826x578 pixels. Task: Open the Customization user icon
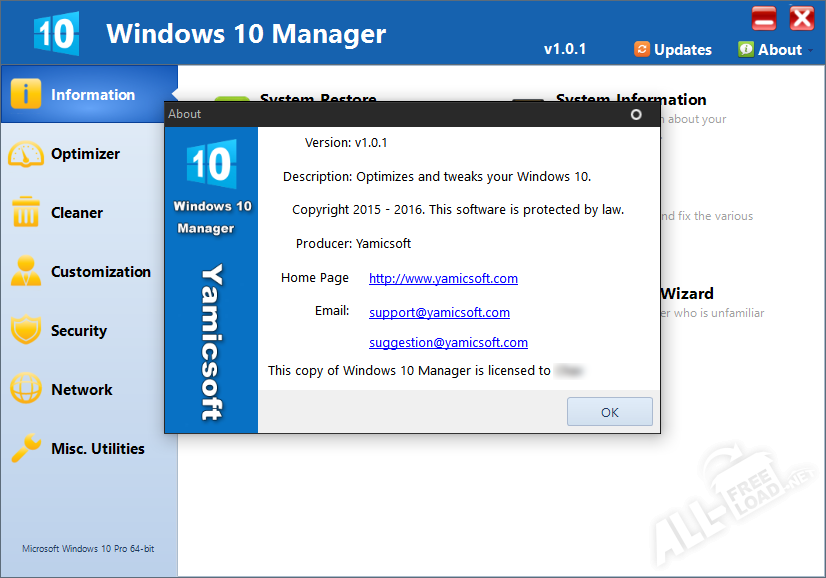(26, 272)
